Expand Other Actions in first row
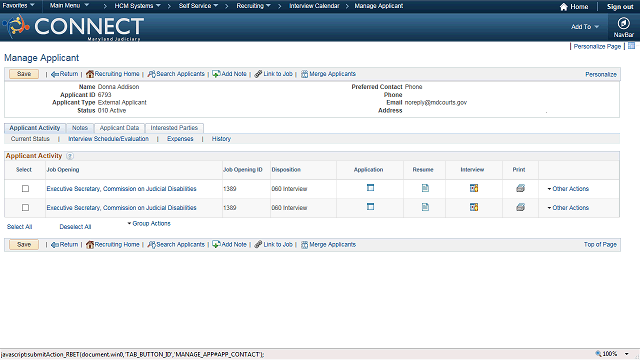The width and height of the screenshot is (640, 360). pyautogui.click(x=568, y=189)
